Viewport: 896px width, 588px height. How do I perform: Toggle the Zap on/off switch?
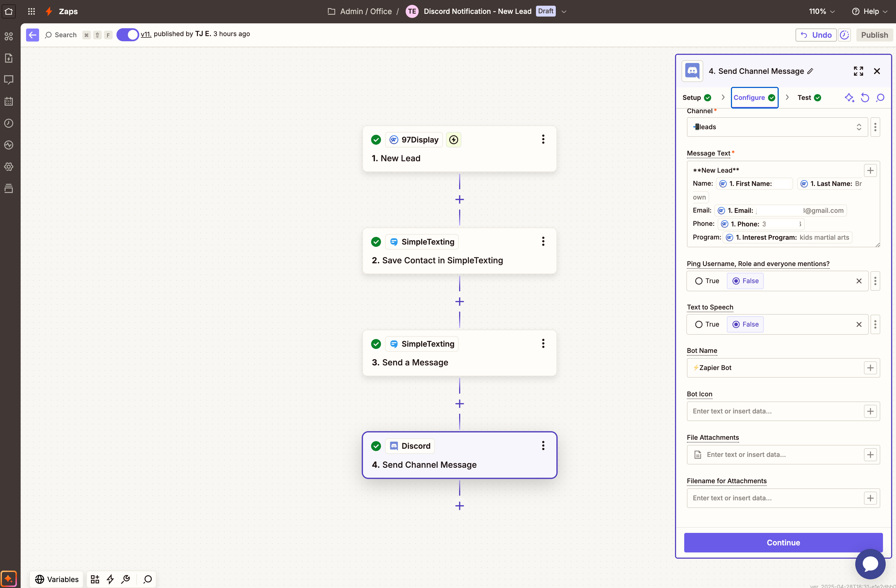pos(128,35)
